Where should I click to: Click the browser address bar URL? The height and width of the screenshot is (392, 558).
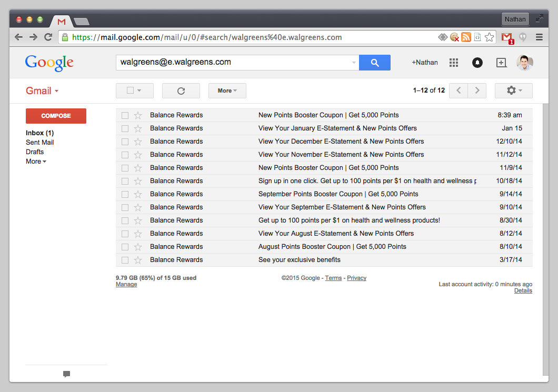click(x=207, y=37)
